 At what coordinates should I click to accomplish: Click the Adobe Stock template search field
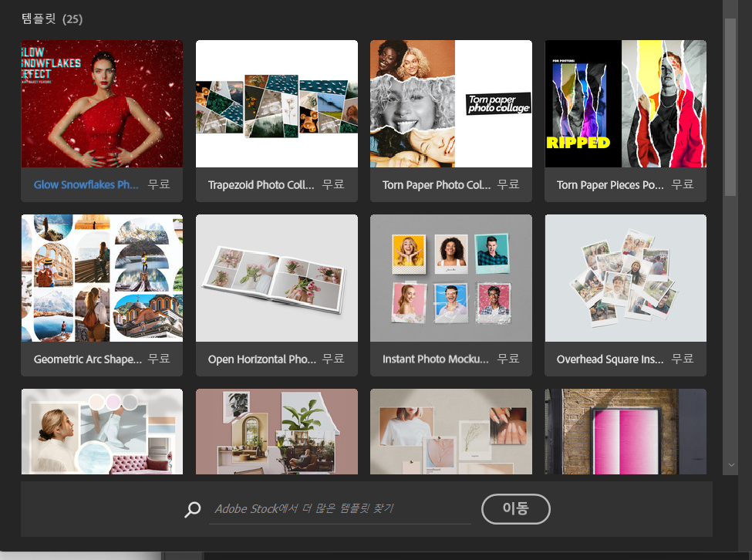click(339, 509)
